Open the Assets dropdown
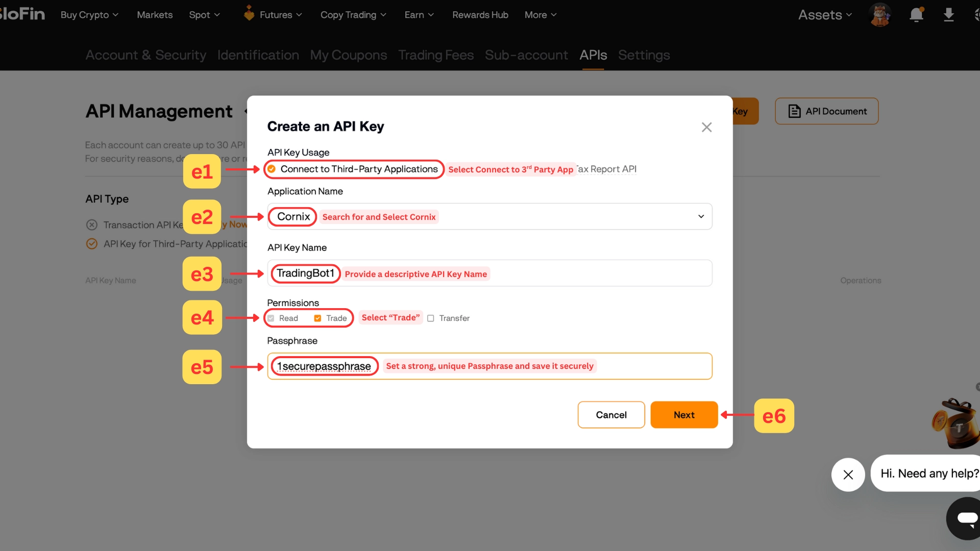This screenshot has height=551, width=980. coord(825,15)
